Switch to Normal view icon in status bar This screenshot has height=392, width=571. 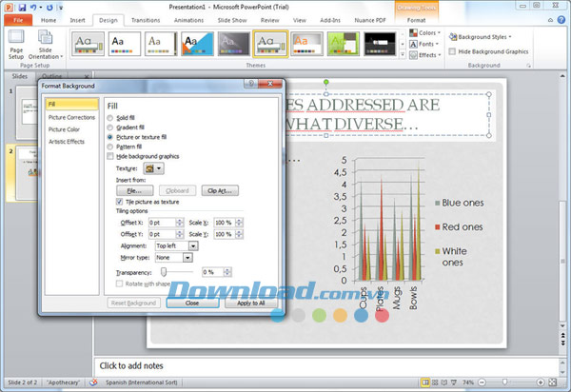[425, 382]
